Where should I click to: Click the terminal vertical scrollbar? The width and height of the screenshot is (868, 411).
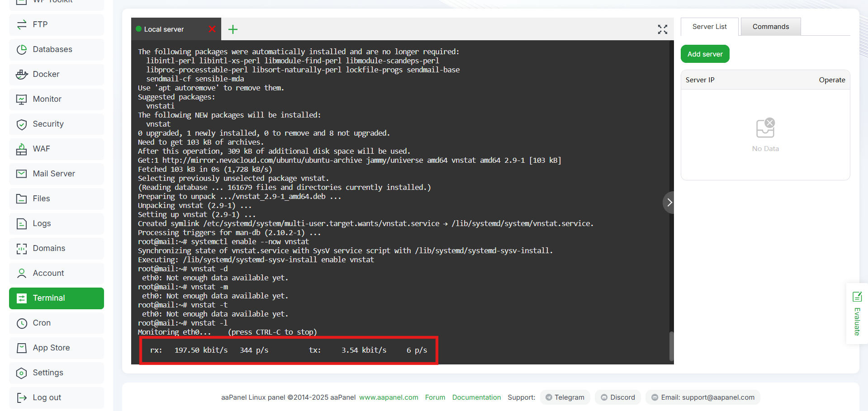[x=672, y=346]
